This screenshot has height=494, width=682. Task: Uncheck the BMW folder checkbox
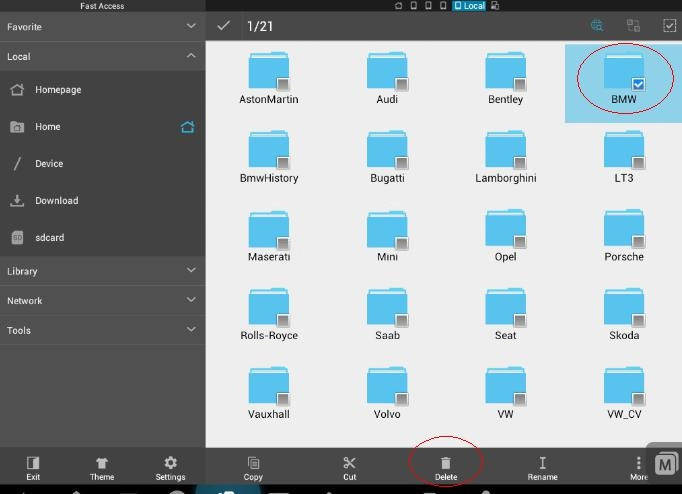click(638, 84)
